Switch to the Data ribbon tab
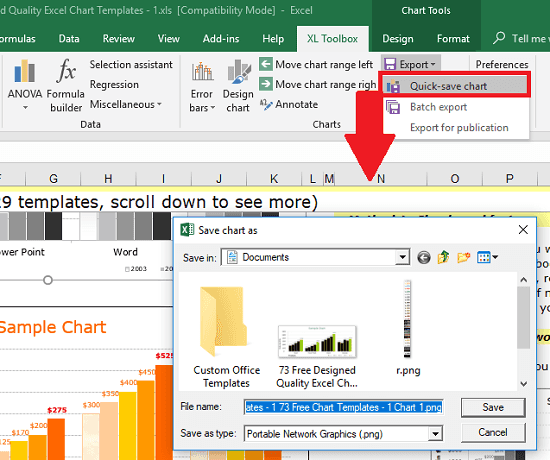The height and width of the screenshot is (460, 550). 69,39
